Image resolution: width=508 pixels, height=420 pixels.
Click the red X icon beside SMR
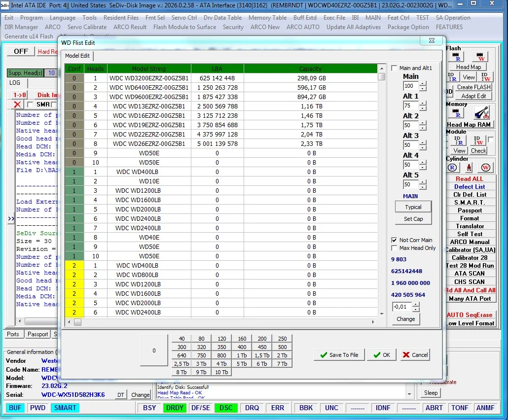[17, 105]
